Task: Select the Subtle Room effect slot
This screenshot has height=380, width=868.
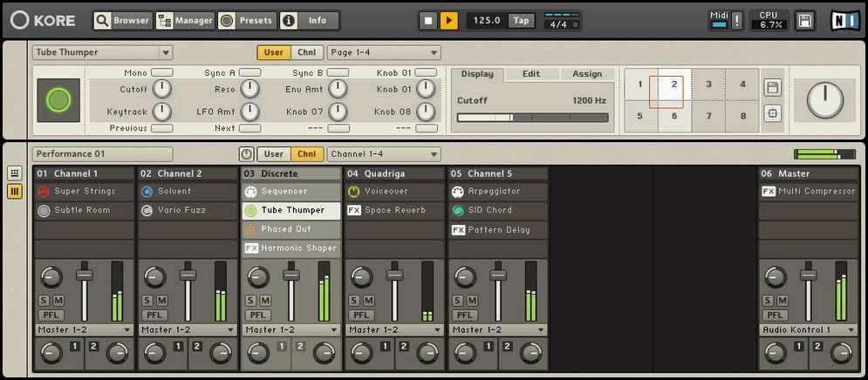Action: [x=84, y=210]
